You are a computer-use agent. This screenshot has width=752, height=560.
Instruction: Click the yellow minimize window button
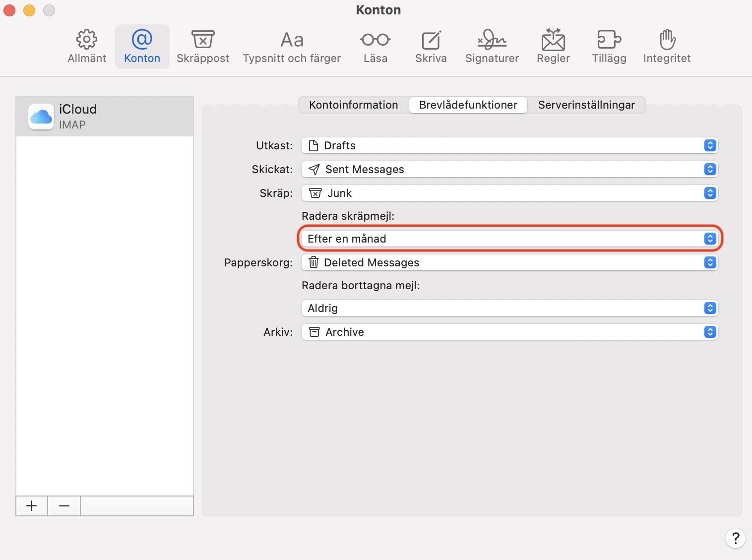tap(29, 10)
